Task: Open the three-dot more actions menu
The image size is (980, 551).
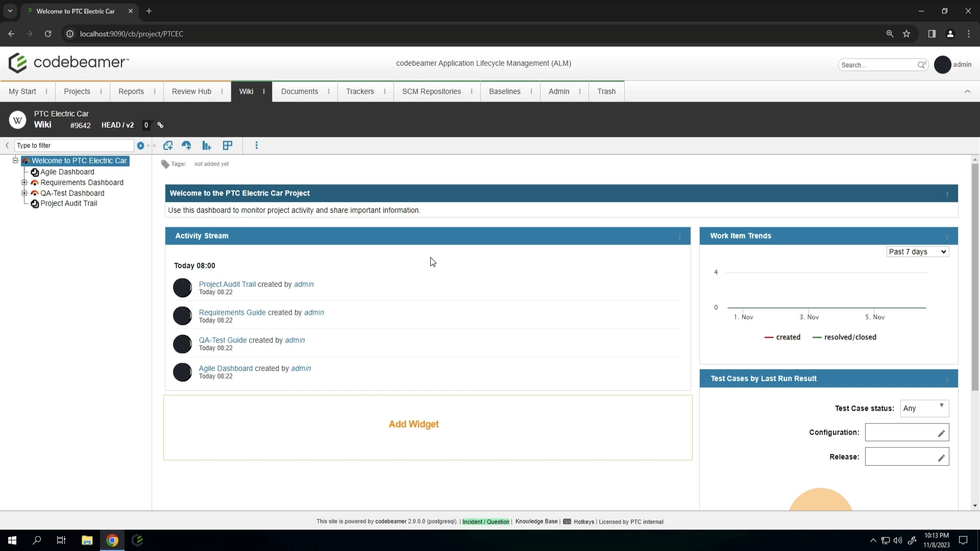Action: 257,146
